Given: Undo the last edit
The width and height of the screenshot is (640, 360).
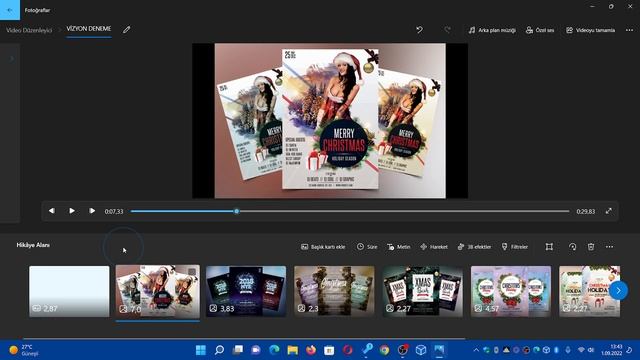Looking at the screenshot, I should (419, 30).
